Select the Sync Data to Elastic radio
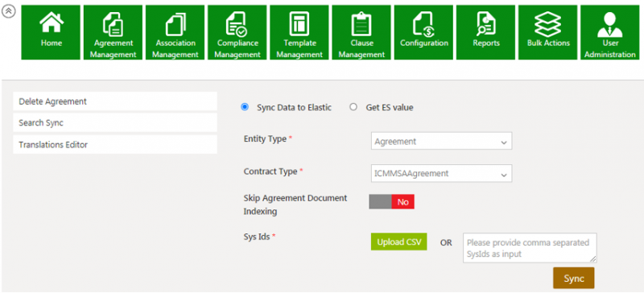 tap(245, 107)
